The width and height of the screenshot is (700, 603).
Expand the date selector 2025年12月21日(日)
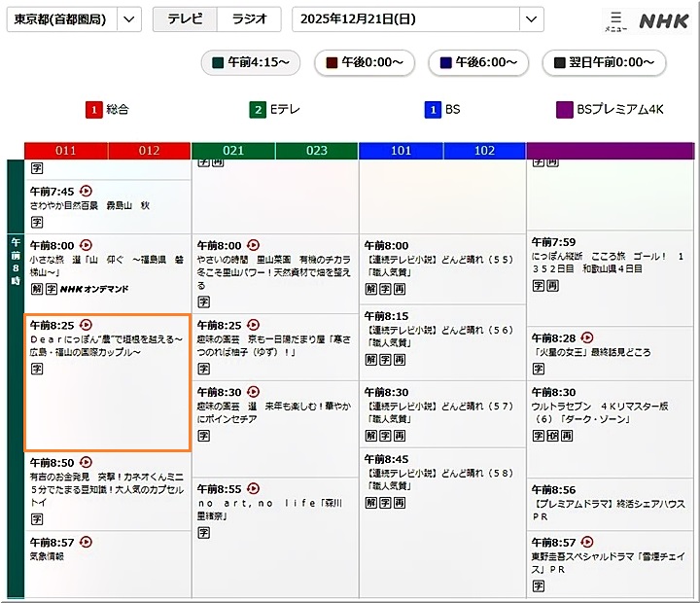coord(531,19)
